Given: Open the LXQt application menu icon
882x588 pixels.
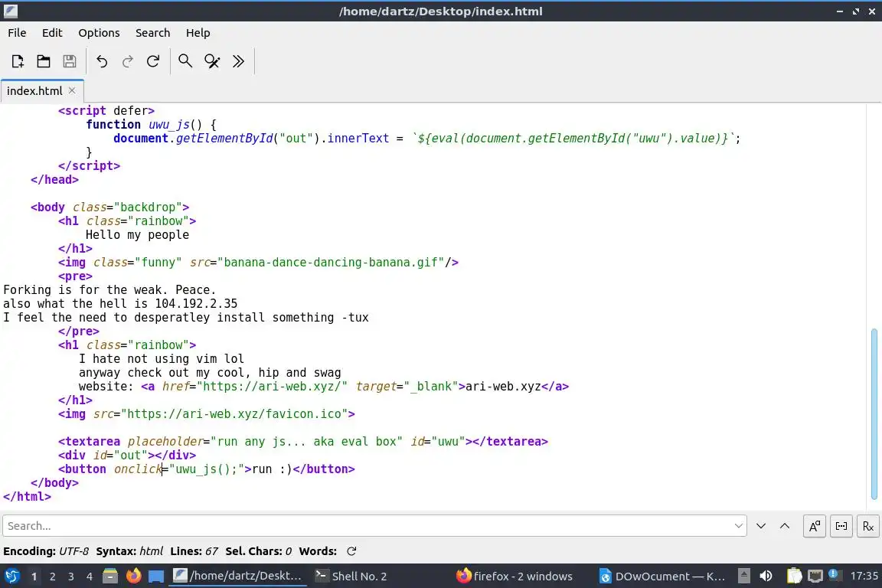Looking at the screenshot, I should [x=11, y=576].
